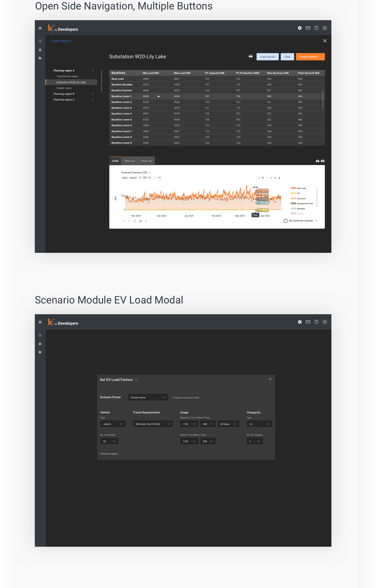Select the line chart type icon below chart
The height and width of the screenshot is (588, 381).
[124, 221]
